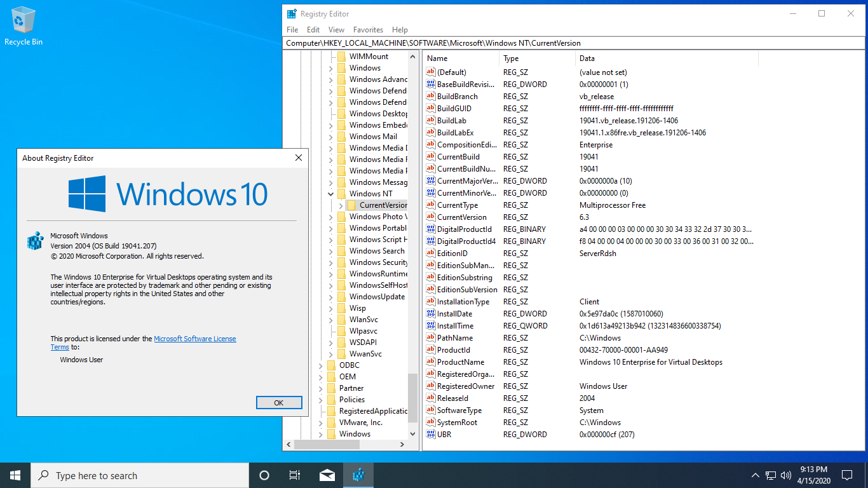
Task: Expand the CurrentVersion tree node
Action: pyautogui.click(x=341, y=205)
